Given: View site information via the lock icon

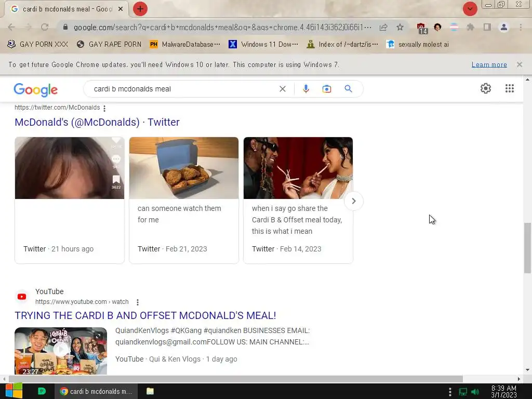Looking at the screenshot, I should (65, 27).
